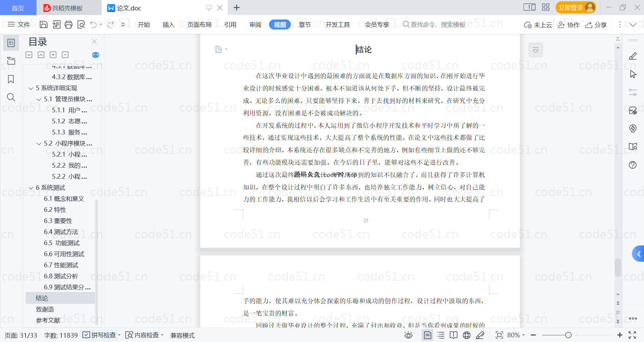Click the Undo arrow icon

[94, 24]
